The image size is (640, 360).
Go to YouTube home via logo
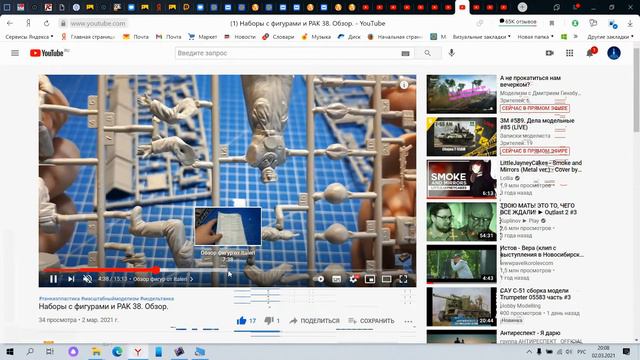point(47,53)
